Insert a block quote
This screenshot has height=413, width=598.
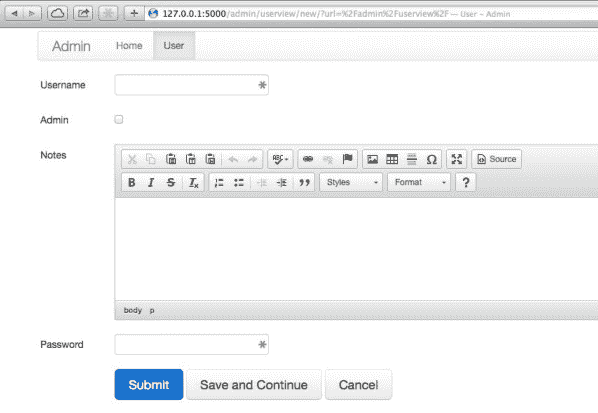(304, 182)
